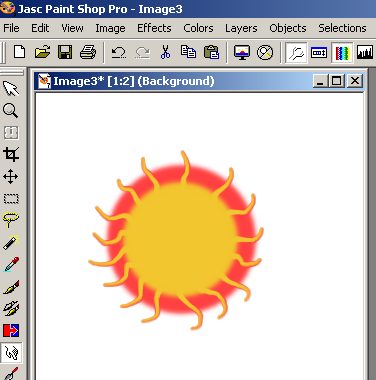The image size is (376, 380).
Task: Select the Arrow tool in the tool palette
Action: click(11, 88)
